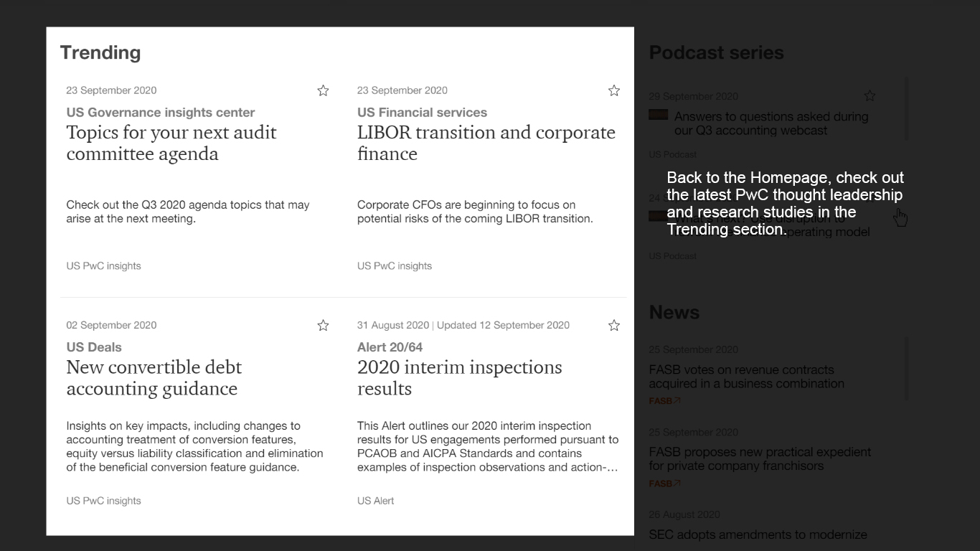Bookmark the convertible debt guidance article
The image size is (980, 551).
323,326
